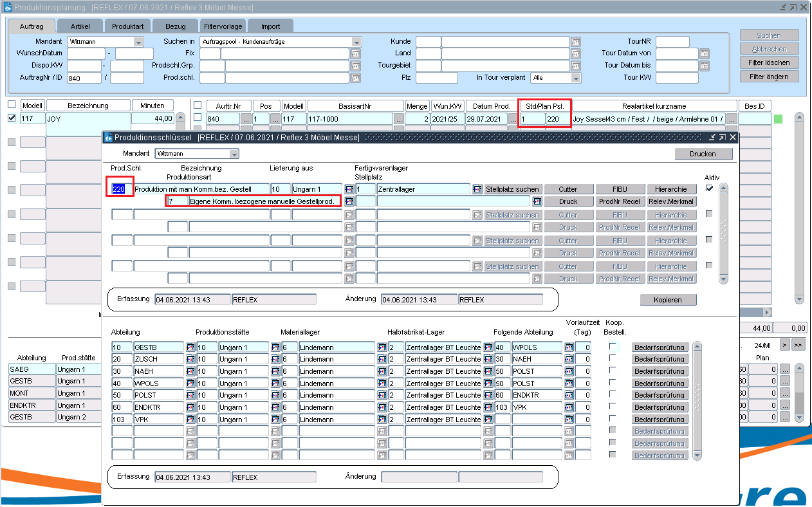Screen dimensions: 812x507
Task: Open lookup icon next to Prod.schl. field
Action: click(x=355, y=78)
